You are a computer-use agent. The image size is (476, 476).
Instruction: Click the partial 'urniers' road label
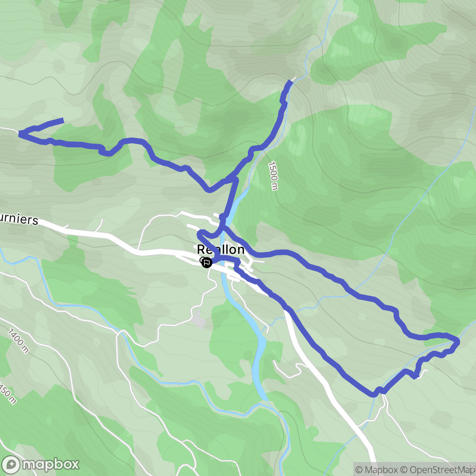click(x=19, y=219)
